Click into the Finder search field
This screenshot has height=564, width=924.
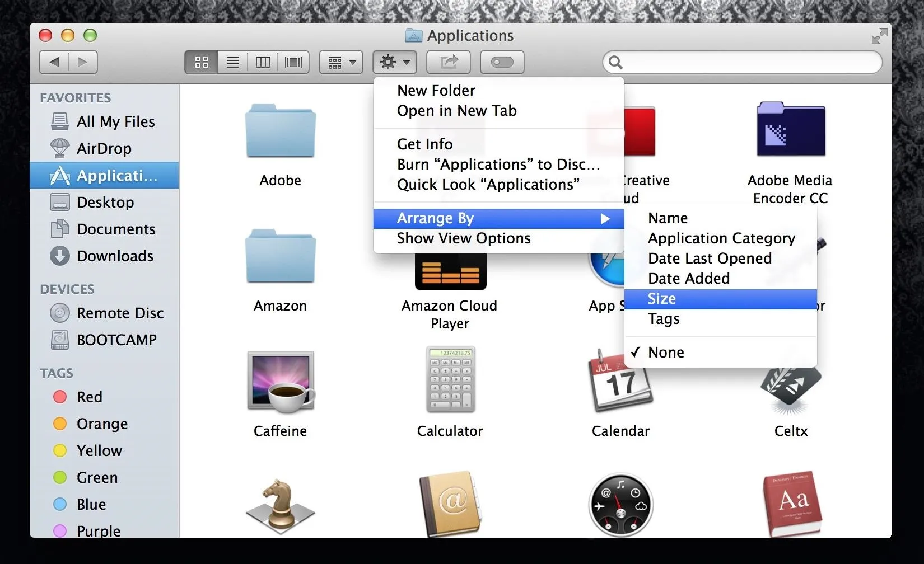click(743, 62)
